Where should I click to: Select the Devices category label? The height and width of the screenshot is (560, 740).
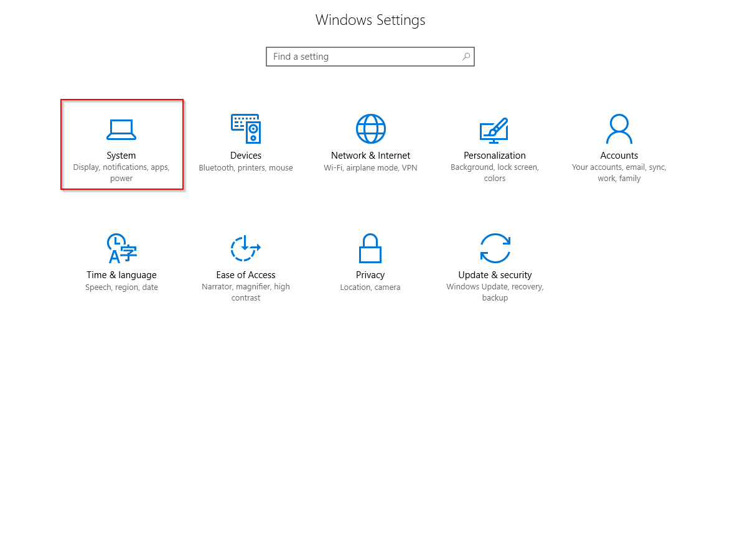tap(246, 156)
